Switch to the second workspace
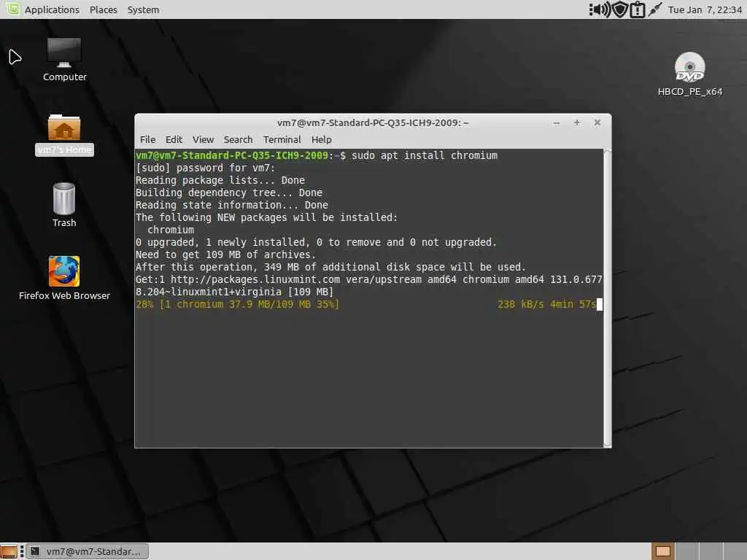 pos(686,551)
